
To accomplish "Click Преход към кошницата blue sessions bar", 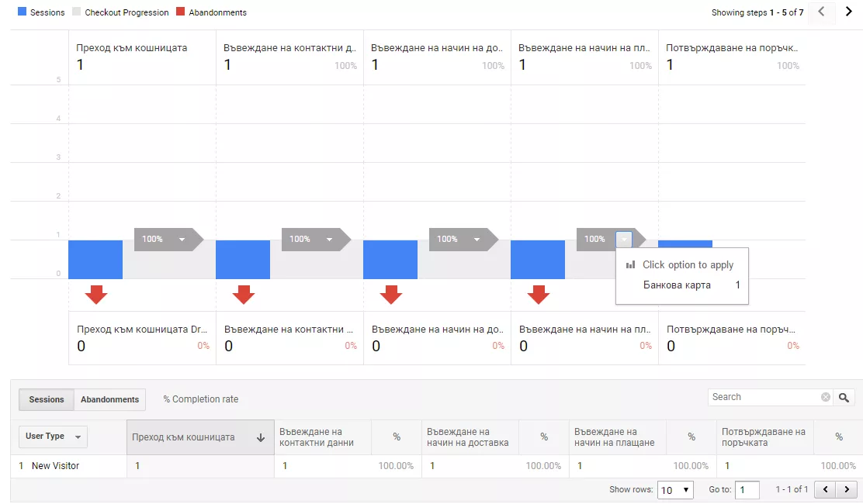I will 95,260.
